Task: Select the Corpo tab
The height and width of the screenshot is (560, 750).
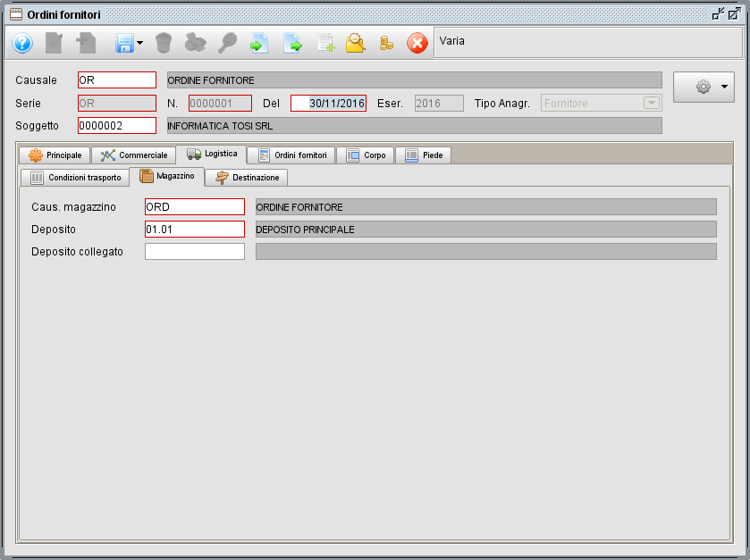Action: tap(367, 155)
